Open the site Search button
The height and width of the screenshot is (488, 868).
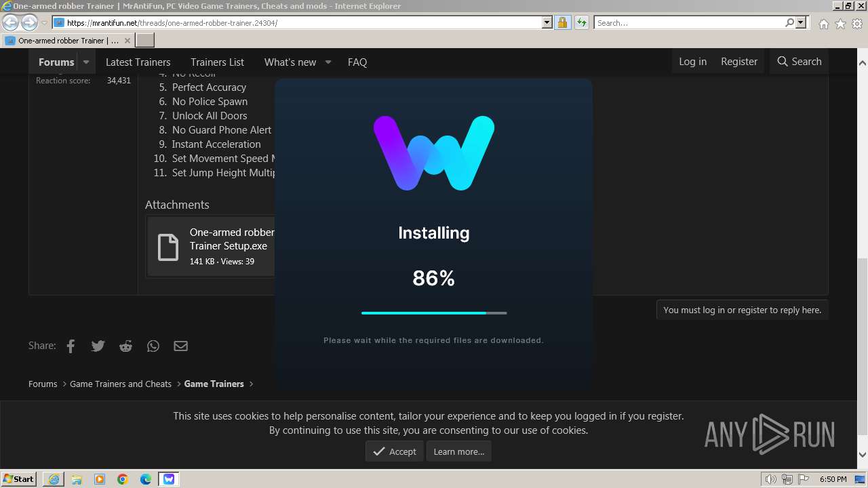tap(799, 61)
